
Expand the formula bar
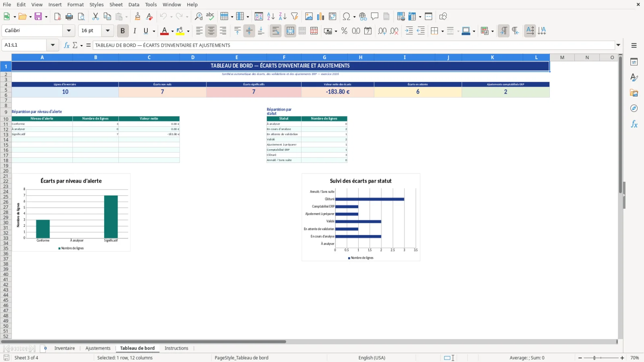(618, 45)
